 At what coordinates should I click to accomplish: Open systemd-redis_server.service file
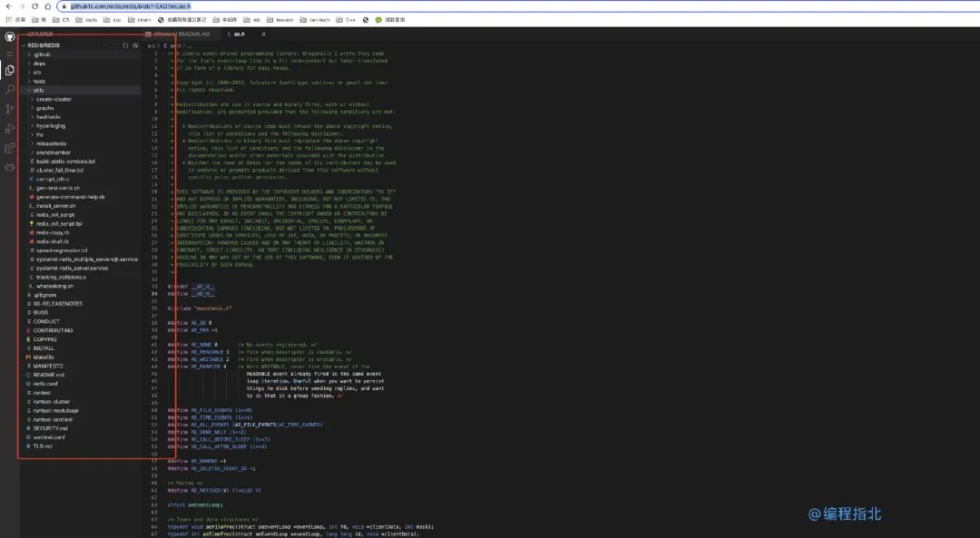(x=82, y=268)
